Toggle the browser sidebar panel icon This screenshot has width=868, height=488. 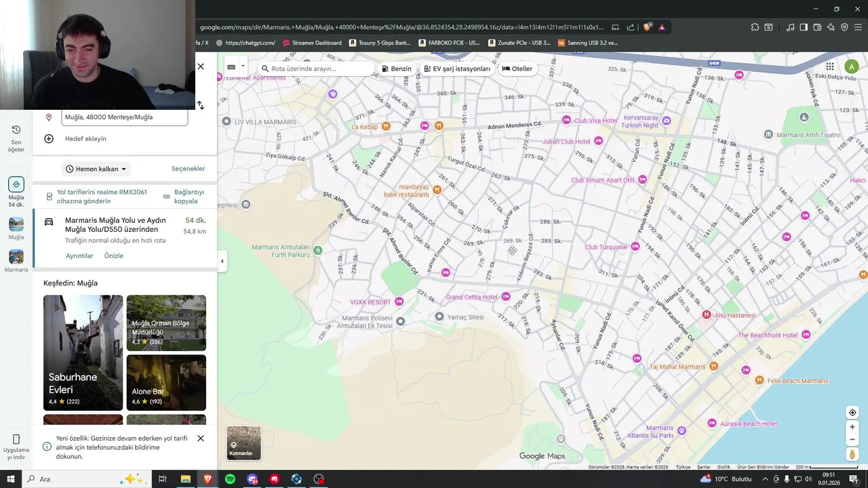tap(804, 27)
